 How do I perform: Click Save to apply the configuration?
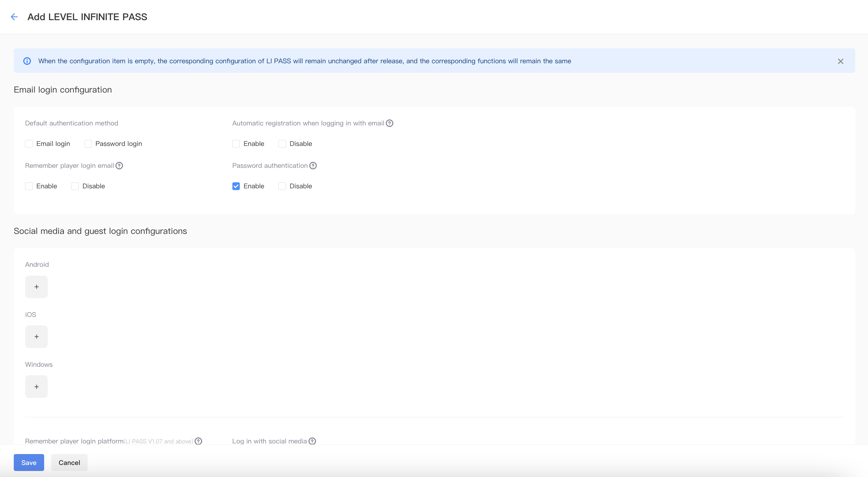28,462
